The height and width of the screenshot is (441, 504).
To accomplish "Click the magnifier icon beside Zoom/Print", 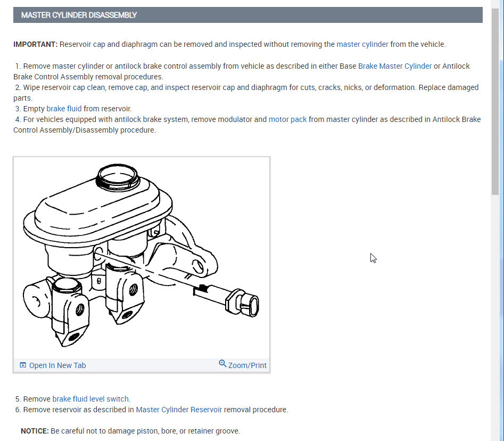I will (222, 364).
